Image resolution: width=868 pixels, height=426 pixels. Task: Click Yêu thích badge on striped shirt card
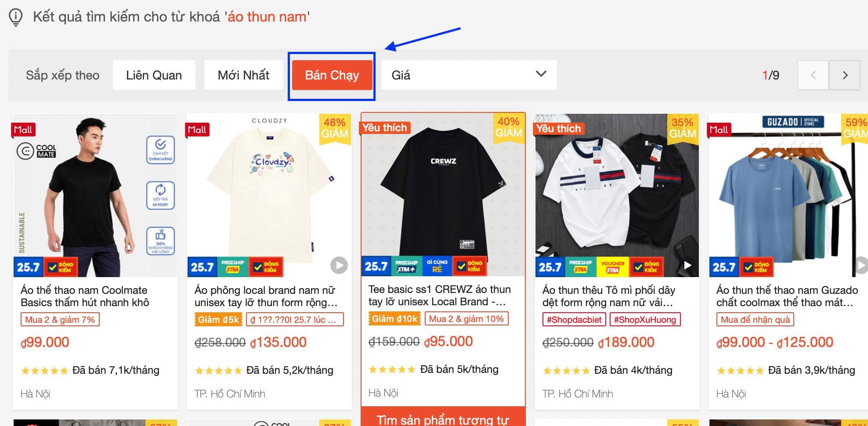559,129
